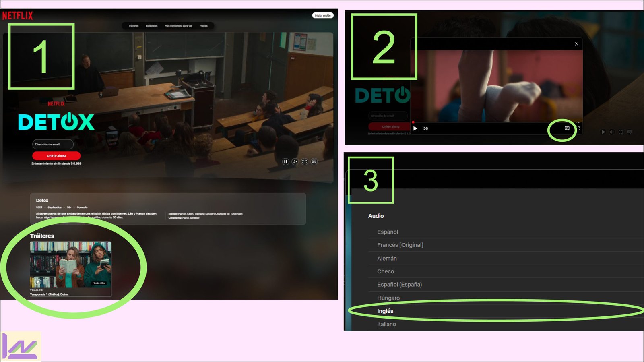Click the bright red Unirte ahora button
The width and height of the screenshot is (644, 362).
[56, 156]
